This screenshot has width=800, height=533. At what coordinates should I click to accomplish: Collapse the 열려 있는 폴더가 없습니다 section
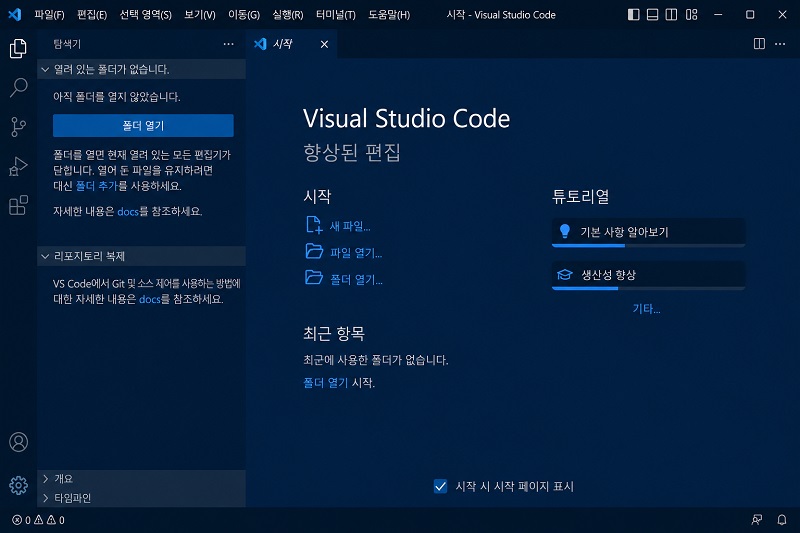(141, 69)
